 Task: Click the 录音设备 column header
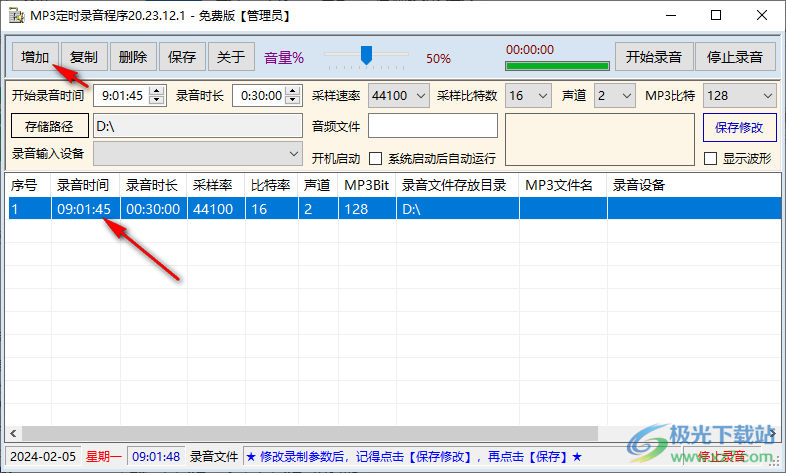pos(694,185)
